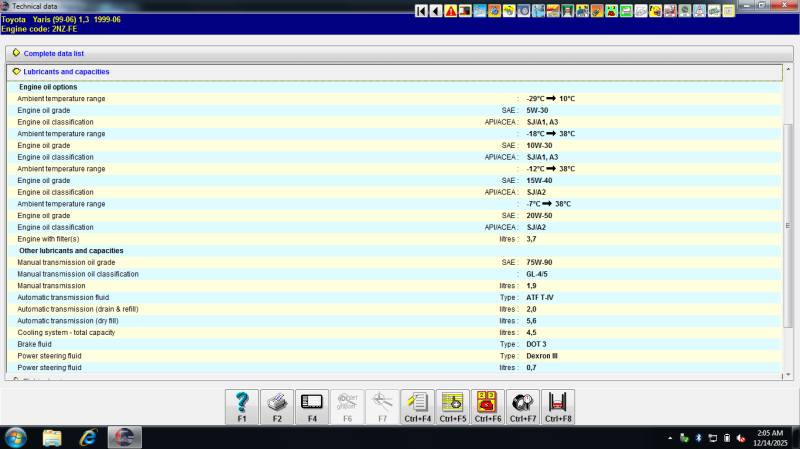Click the warning-triangle road sign toolbar icon
Image resolution: width=800 pixels, height=449 pixels.
coord(699,11)
